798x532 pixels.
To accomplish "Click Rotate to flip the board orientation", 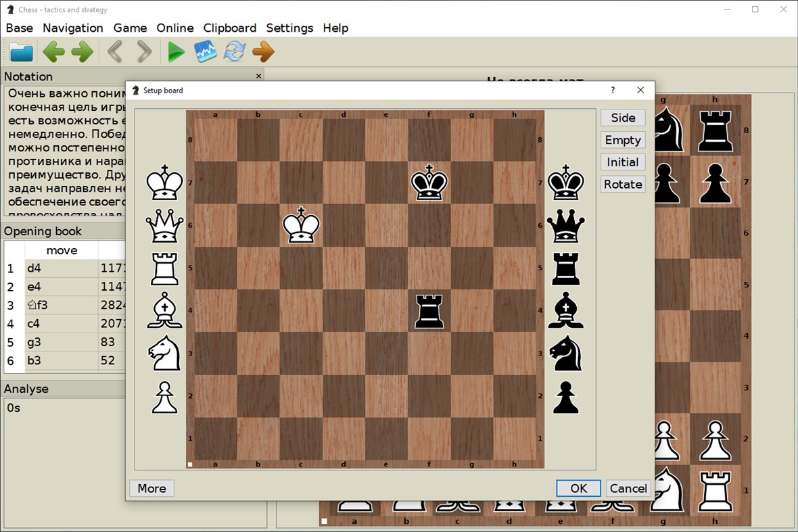I will click(622, 184).
